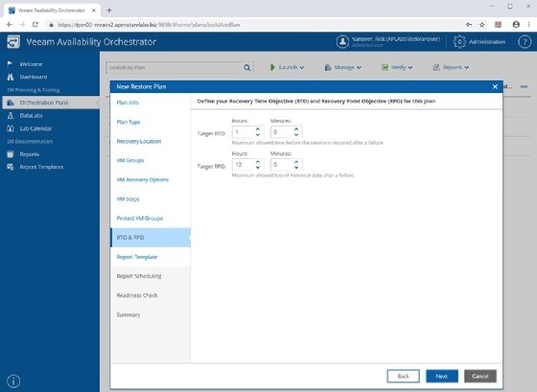Click the Welcome flag icon
This screenshot has height=392, width=537.
coord(10,63)
